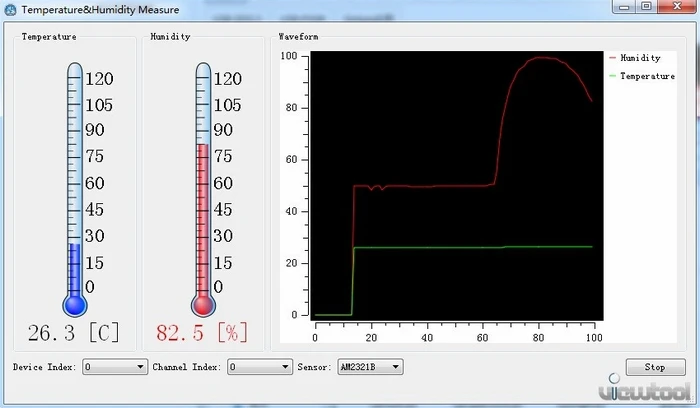This screenshot has height=408, width=700.
Task: Click the Waveform group title
Action: click(298, 37)
